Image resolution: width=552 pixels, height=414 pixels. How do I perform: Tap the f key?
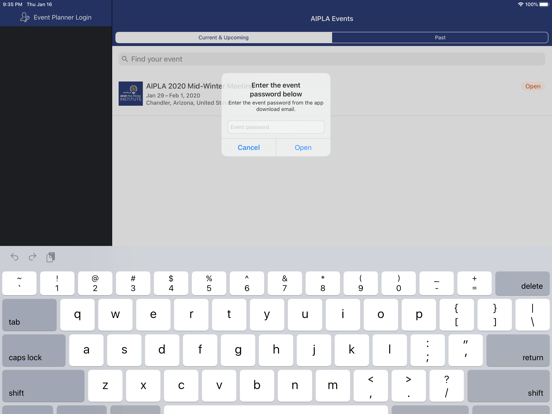click(200, 350)
